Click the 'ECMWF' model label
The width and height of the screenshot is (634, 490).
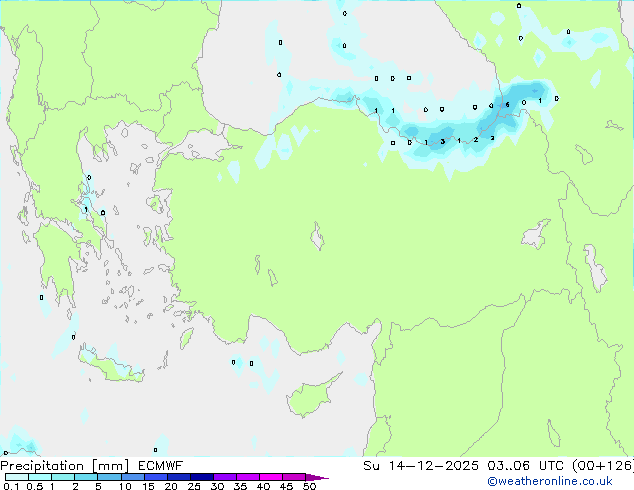[x=161, y=466]
